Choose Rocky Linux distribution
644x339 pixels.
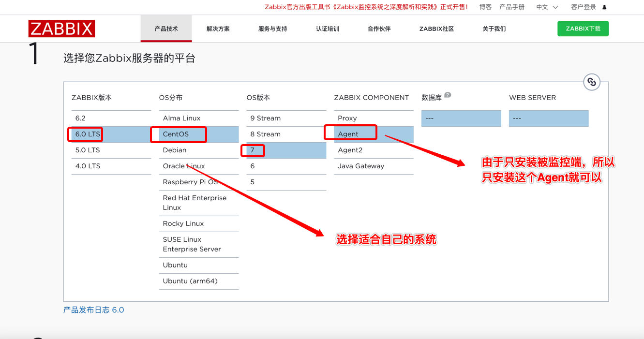coord(199,224)
